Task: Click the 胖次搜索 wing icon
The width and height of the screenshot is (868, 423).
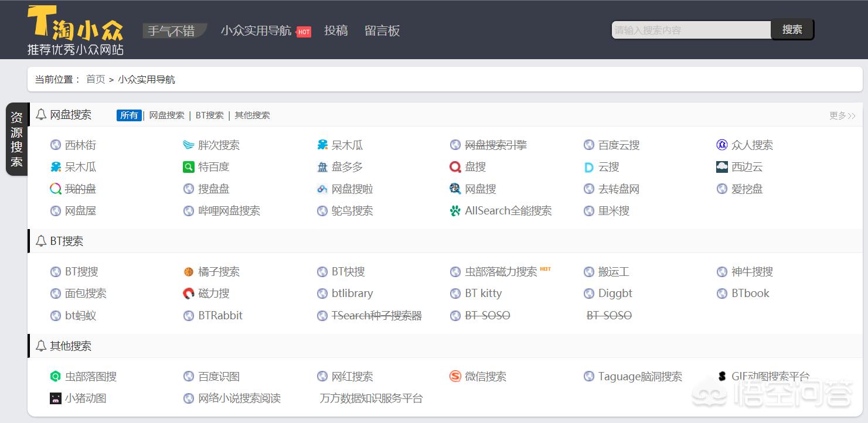Action: [x=188, y=145]
